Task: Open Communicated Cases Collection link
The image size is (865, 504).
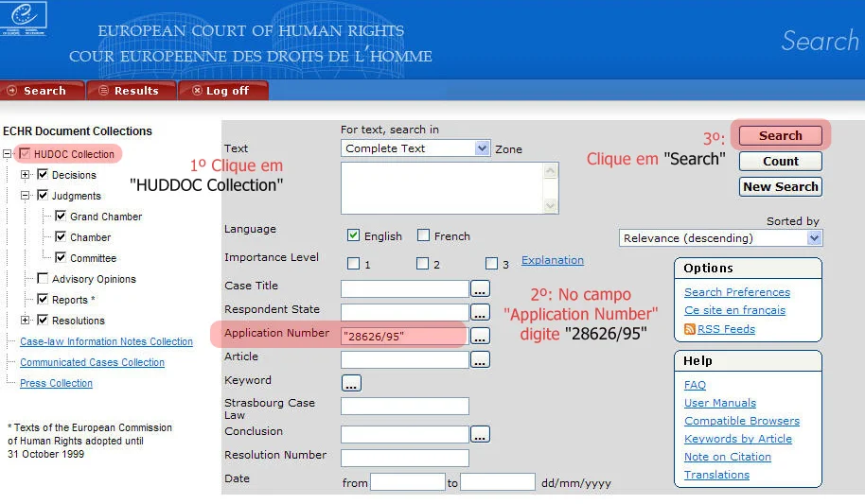Action: (92, 362)
